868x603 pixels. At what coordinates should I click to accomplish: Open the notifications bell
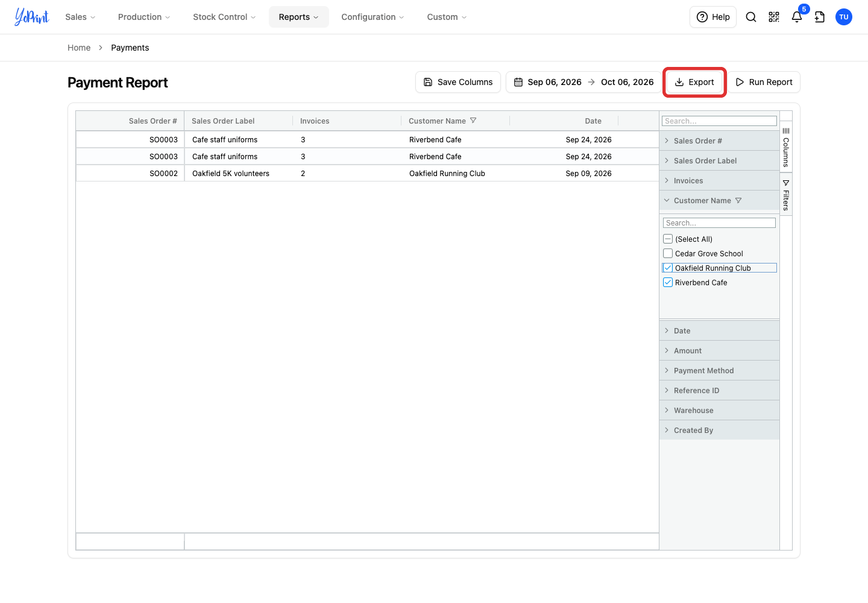pos(797,17)
